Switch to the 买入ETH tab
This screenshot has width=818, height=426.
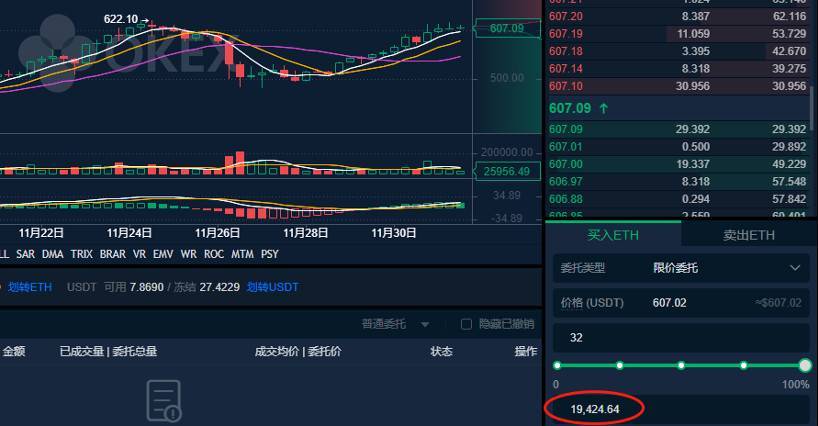tap(613, 235)
